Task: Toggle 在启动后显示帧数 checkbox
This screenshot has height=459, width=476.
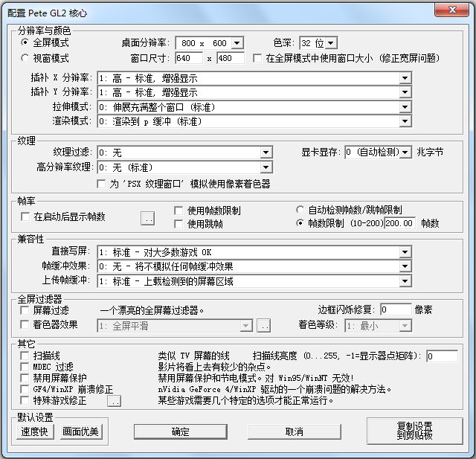Action: [25, 216]
